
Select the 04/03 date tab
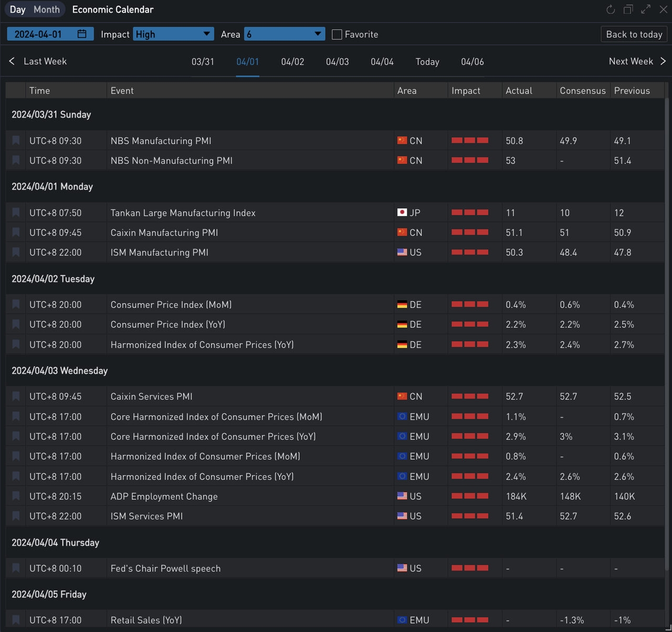point(337,62)
